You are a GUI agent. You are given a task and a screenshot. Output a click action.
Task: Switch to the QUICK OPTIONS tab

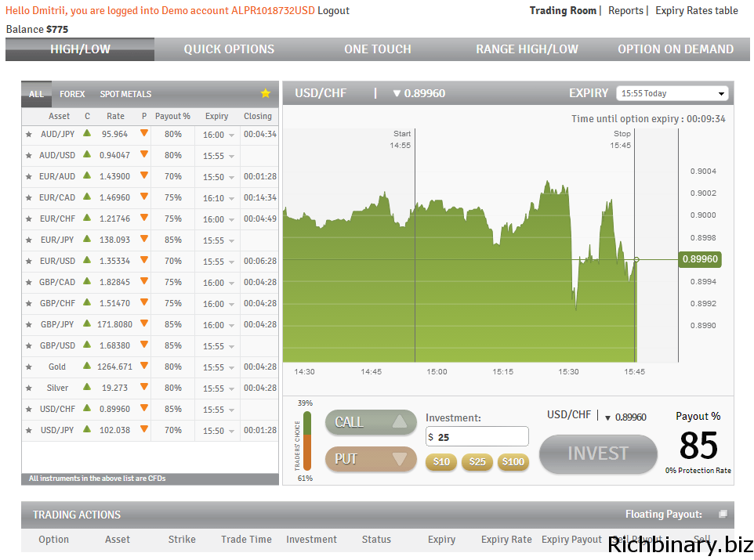click(229, 49)
